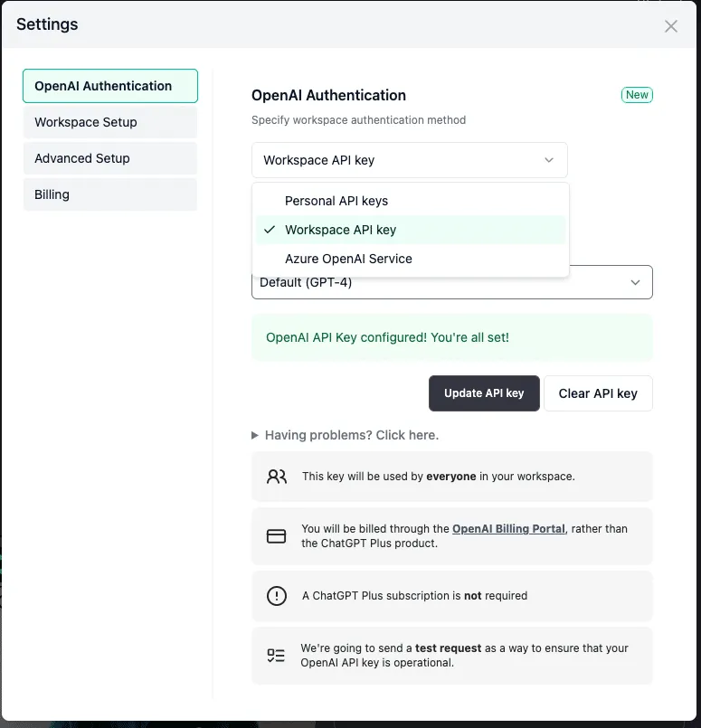Screen dimensions: 701x728
Task: Click the checklist test request icon
Action: pyautogui.click(x=276, y=655)
